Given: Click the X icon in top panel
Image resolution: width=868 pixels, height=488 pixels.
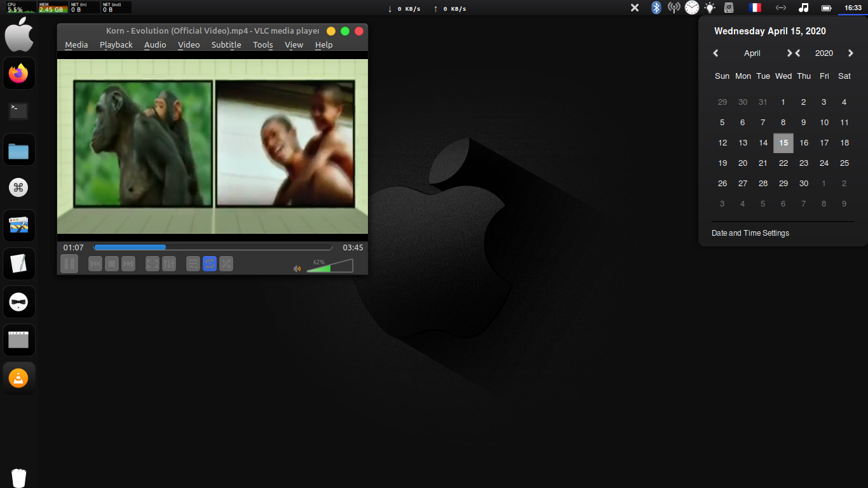Looking at the screenshot, I should [x=634, y=8].
